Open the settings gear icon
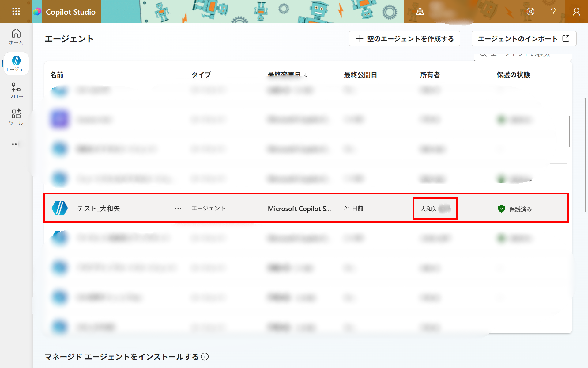Screen dimensions: 588x368 530,12
